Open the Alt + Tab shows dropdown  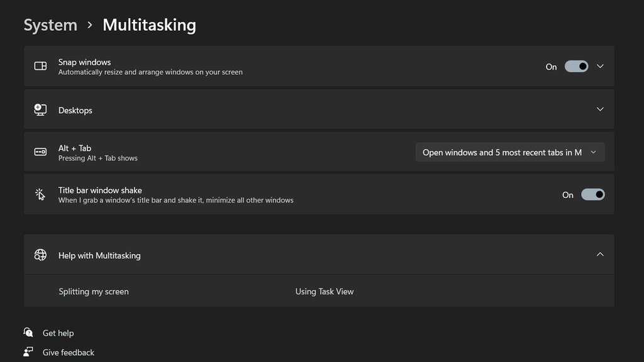(509, 152)
